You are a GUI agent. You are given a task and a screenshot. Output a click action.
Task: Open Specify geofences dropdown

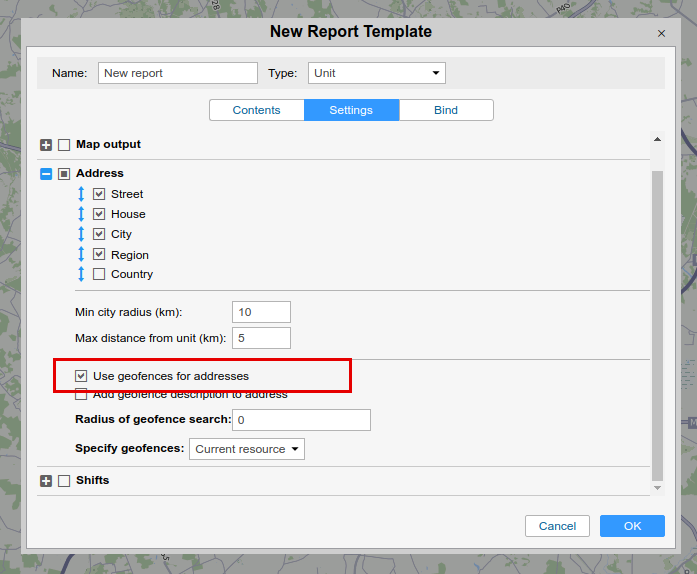click(247, 449)
